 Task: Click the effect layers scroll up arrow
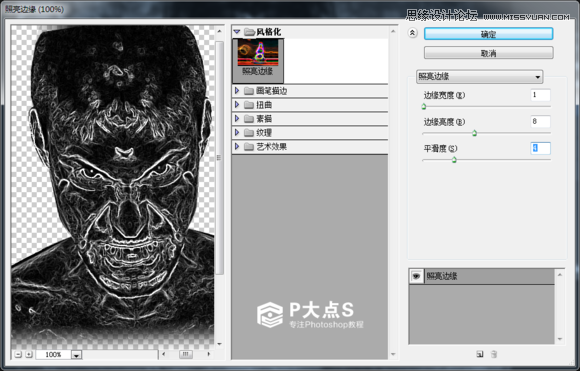(x=560, y=274)
